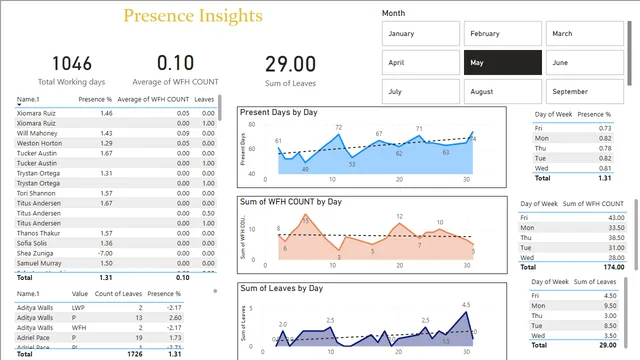Click the WFH COUNT day table scrollbar
Image resolution: width=640 pixels, height=360 pixels.
point(636,234)
